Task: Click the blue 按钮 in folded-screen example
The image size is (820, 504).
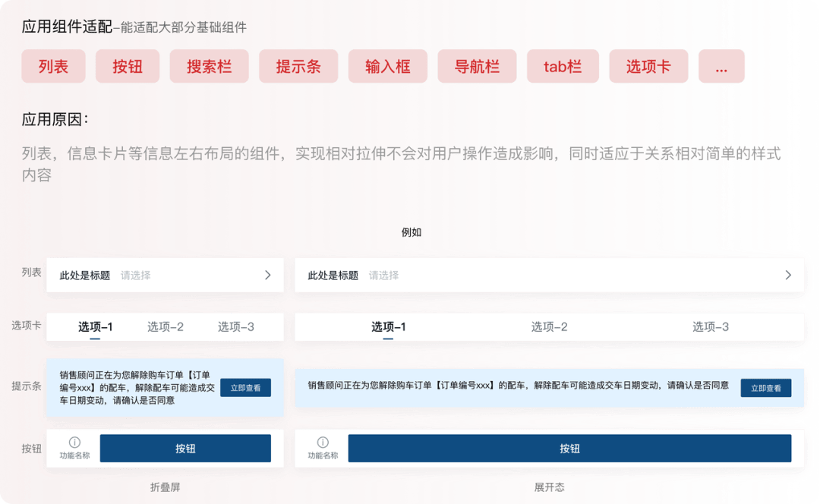Action: 186,449
